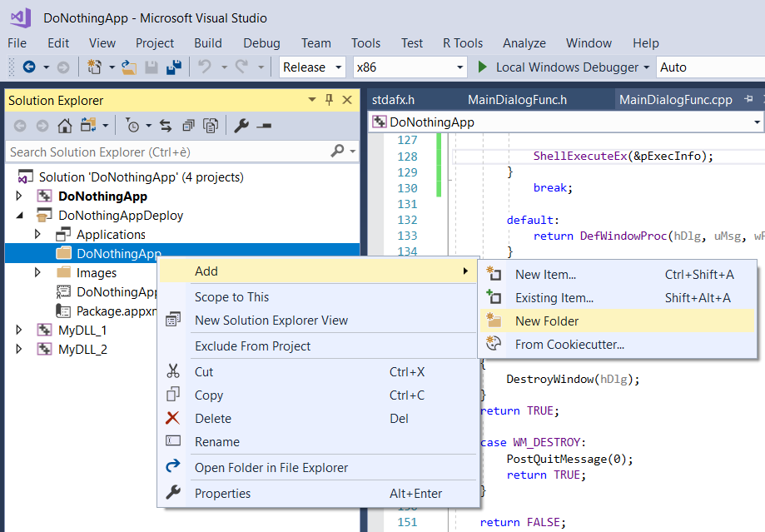
Task: Click the single-disk Save icon in toolbar
Action: (152, 67)
